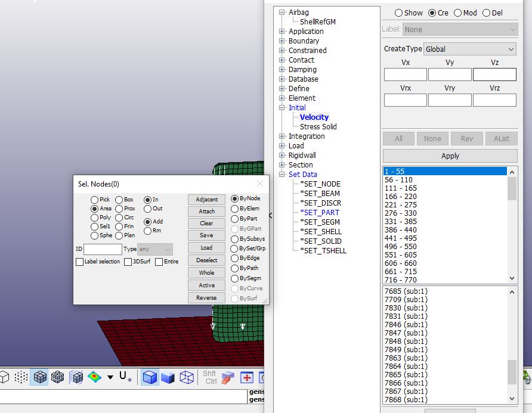Activate the fringe contour rainbow icon
The width and height of the screenshot is (532, 413).
[94, 377]
